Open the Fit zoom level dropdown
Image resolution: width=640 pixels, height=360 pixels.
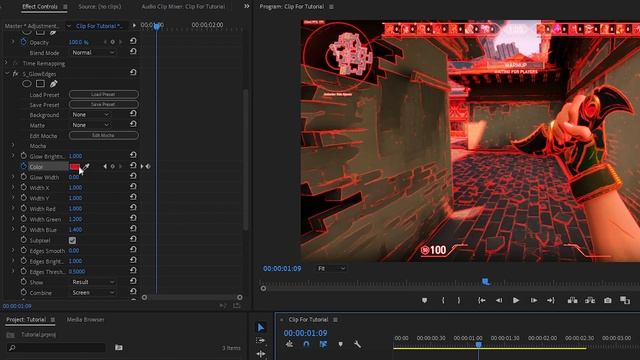click(x=331, y=268)
